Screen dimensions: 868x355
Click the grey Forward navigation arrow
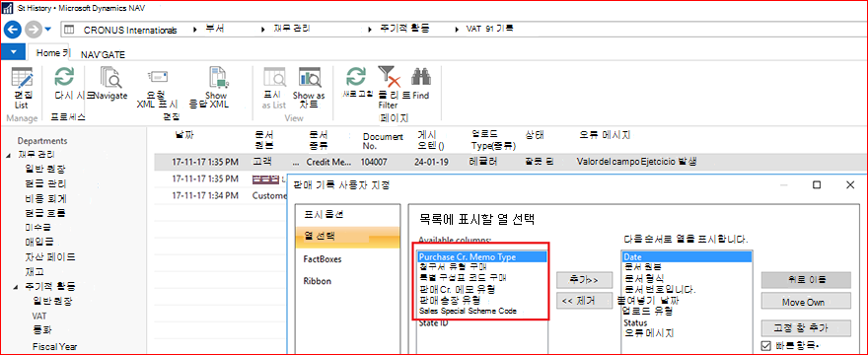coord(34,29)
